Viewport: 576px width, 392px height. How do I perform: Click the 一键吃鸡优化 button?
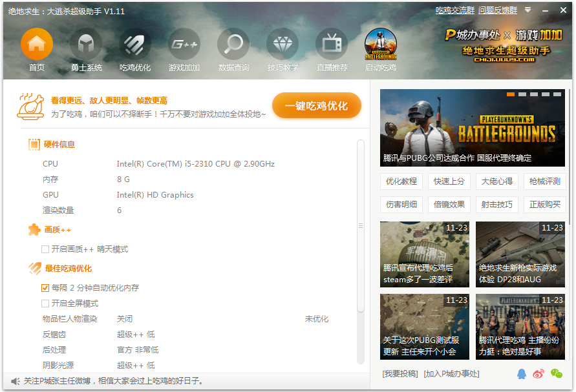pyautogui.click(x=317, y=106)
